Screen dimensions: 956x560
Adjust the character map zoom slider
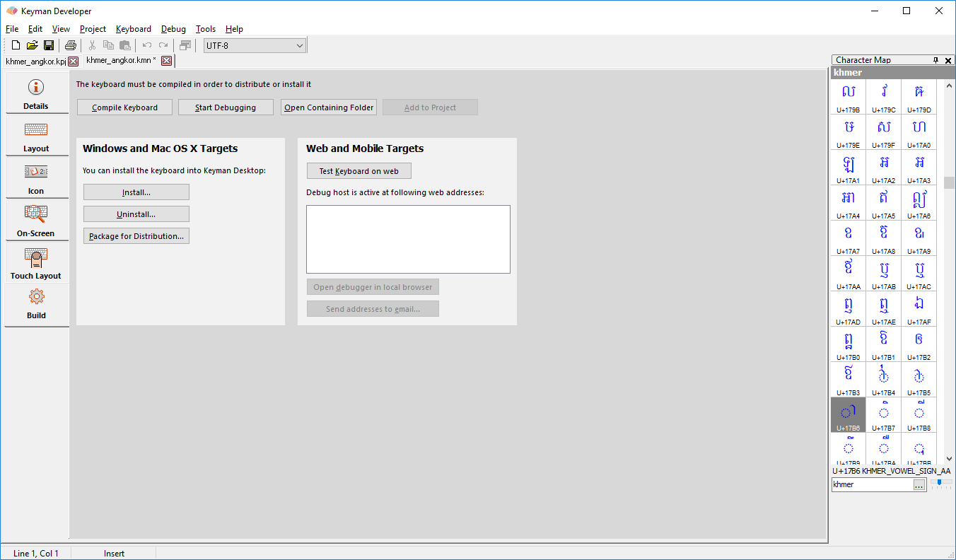click(x=940, y=483)
